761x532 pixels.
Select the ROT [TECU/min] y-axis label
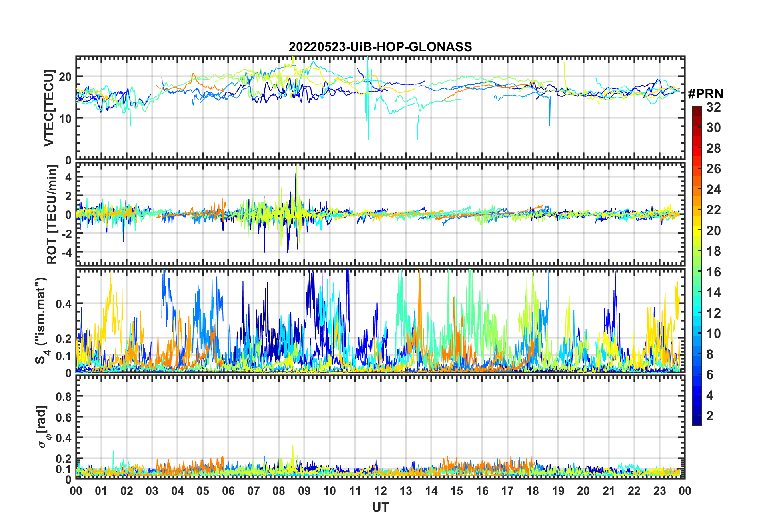click(52, 214)
